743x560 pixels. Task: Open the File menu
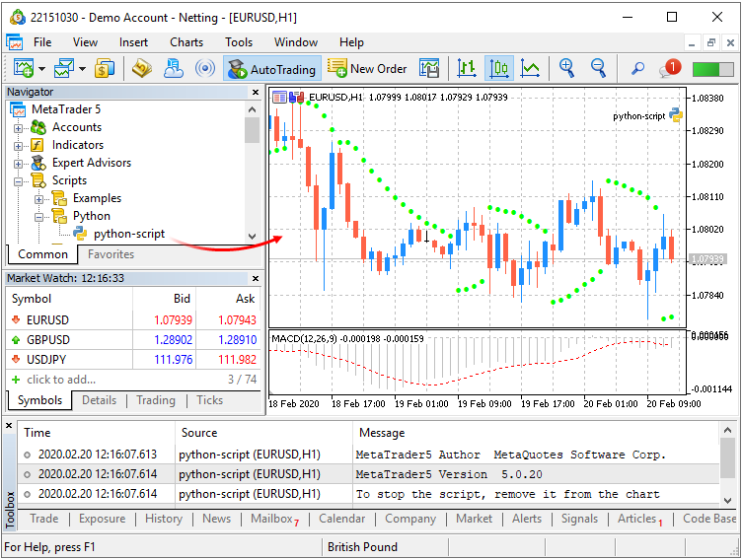(42, 42)
